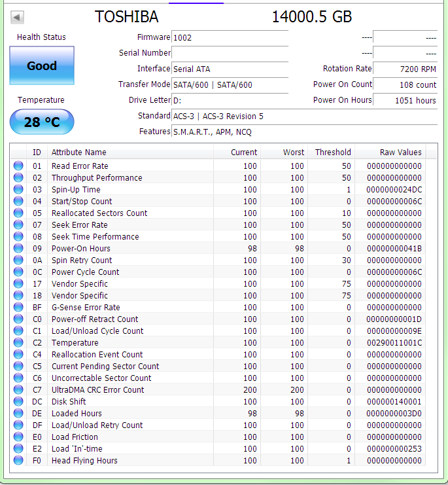448x485 pixels.
Task: Click the Interface field Serial ATA
Action: click(x=230, y=69)
